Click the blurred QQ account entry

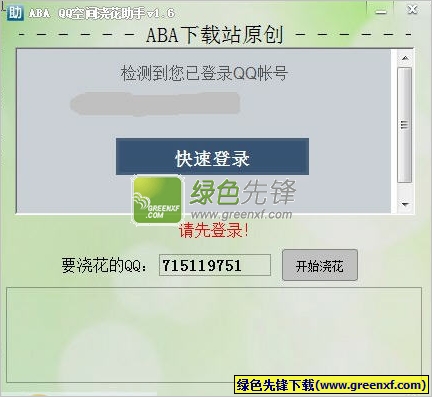[x=155, y=104]
